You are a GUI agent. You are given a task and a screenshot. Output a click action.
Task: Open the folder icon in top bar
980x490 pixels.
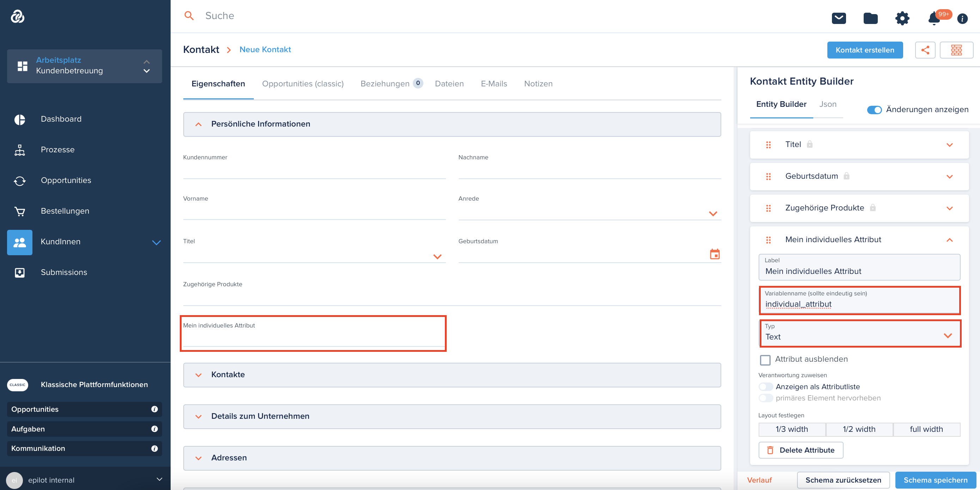[870, 18]
